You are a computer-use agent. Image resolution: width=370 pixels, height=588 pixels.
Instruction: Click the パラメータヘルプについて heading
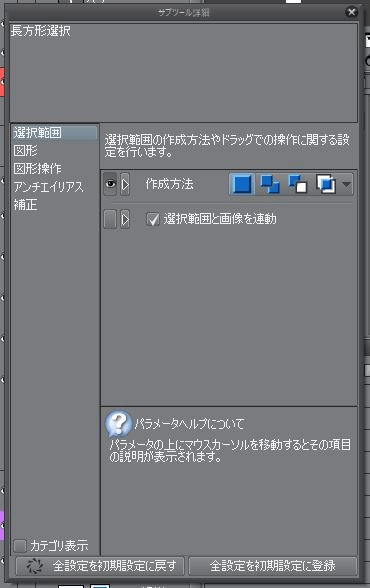[189, 424]
